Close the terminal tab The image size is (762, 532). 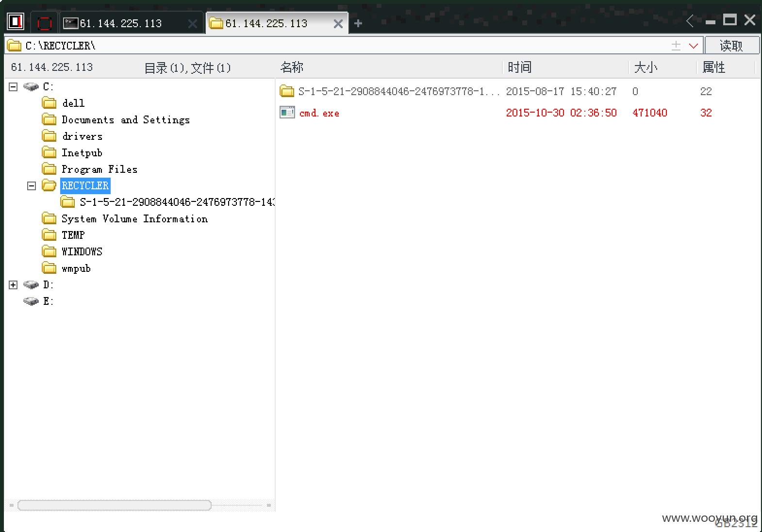(193, 24)
